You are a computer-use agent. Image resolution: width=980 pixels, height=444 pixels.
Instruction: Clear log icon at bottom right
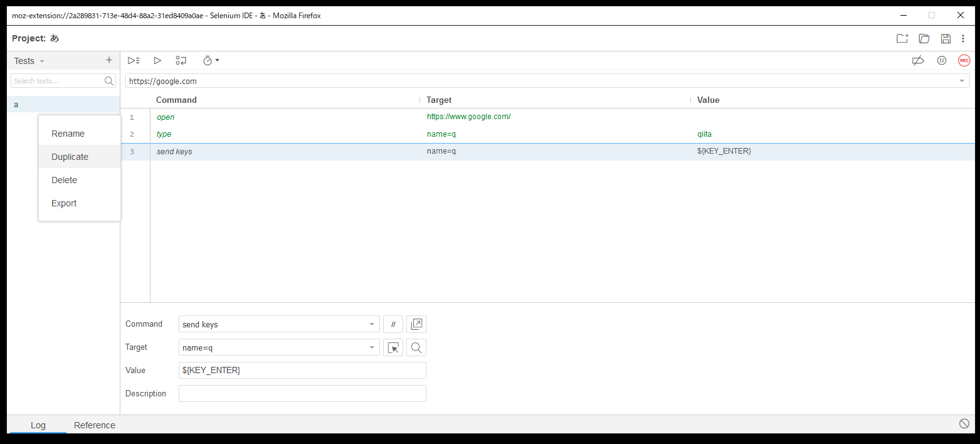click(964, 424)
